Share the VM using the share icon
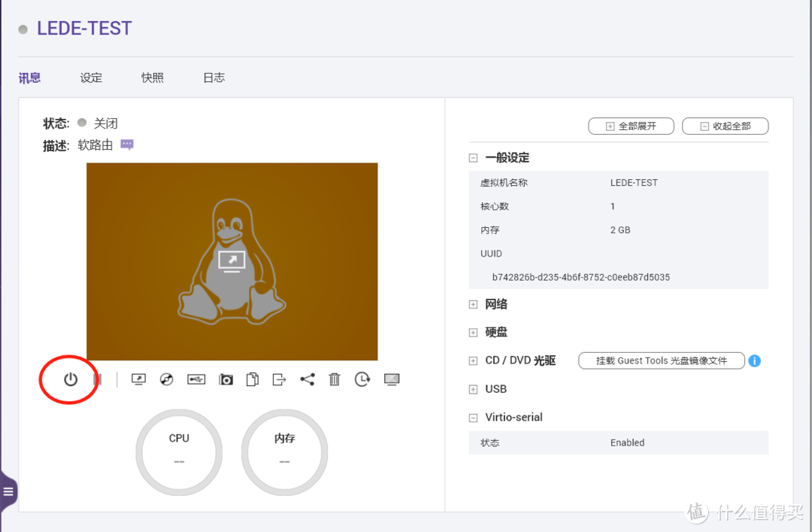The height and width of the screenshot is (532, 812). click(307, 379)
